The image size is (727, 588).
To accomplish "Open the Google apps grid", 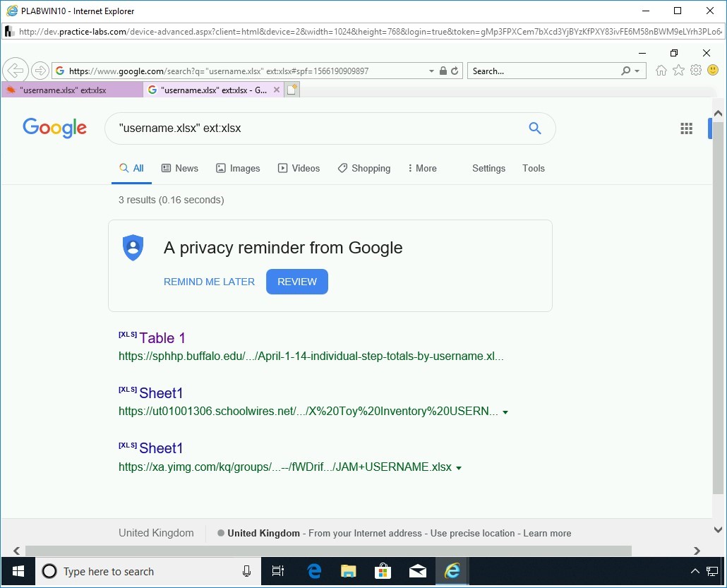I will [x=686, y=128].
